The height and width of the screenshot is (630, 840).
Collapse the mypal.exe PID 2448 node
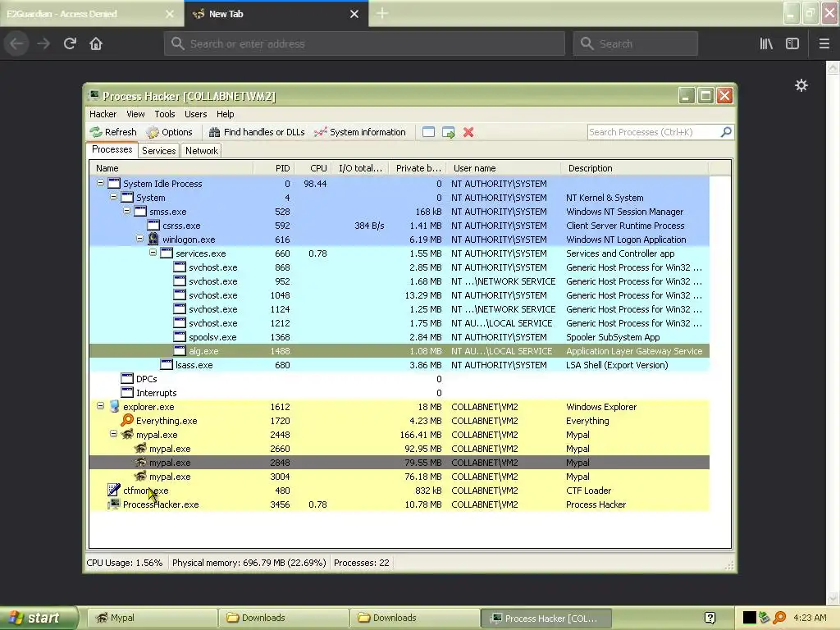(x=113, y=433)
